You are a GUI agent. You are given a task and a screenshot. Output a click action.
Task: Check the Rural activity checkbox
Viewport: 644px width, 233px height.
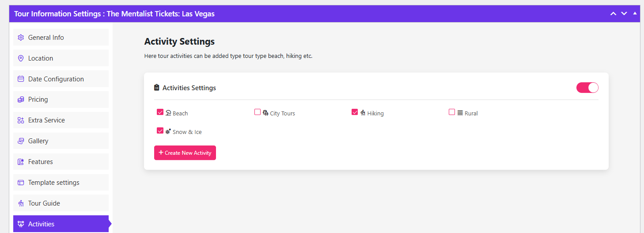click(452, 112)
